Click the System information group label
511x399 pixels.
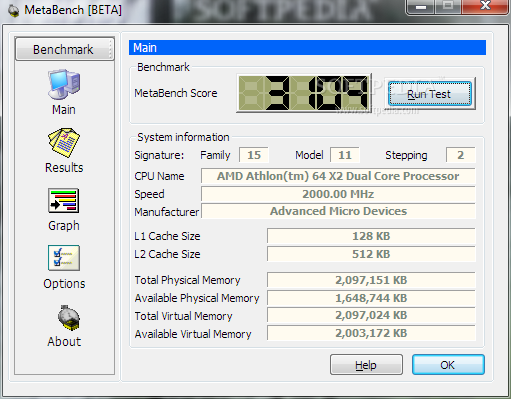coord(183,137)
